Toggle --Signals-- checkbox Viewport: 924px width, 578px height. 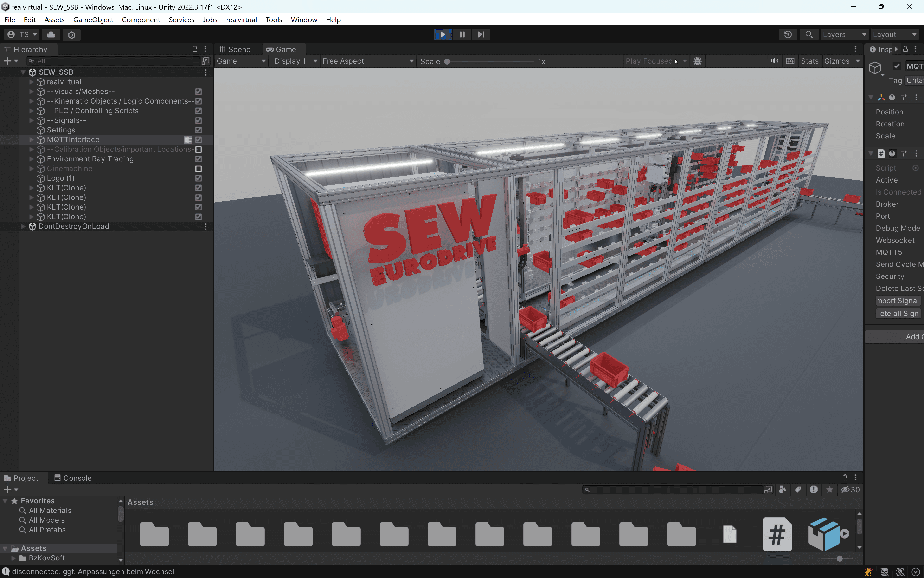(x=198, y=120)
